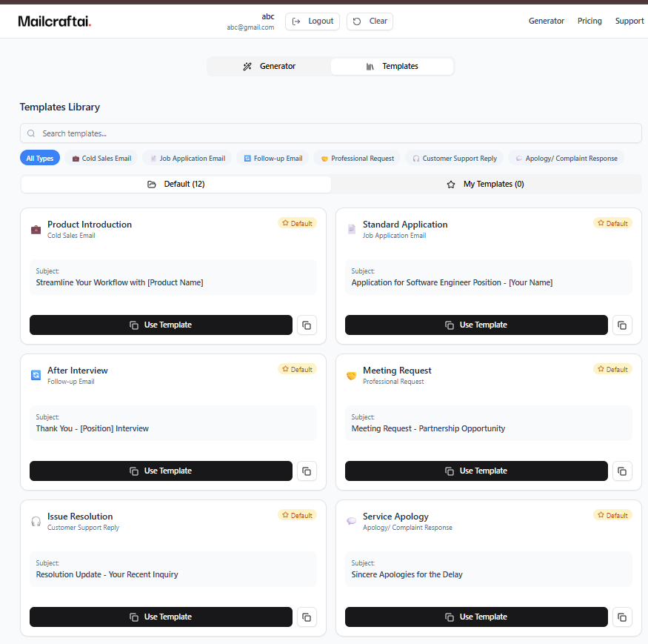Toggle the Customer Support Reply filter
The height and width of the screenshot is (644, 648).
pyautogui.click(x=454, y=158)
